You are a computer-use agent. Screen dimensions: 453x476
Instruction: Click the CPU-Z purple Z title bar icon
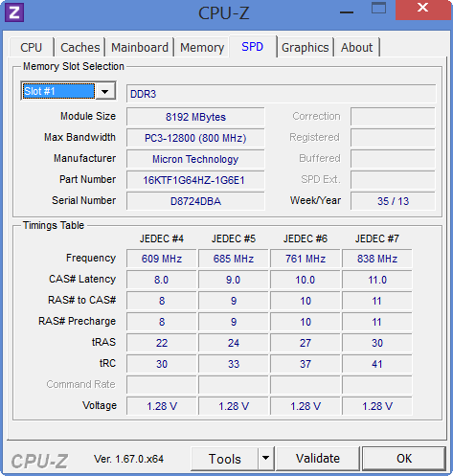14,12
